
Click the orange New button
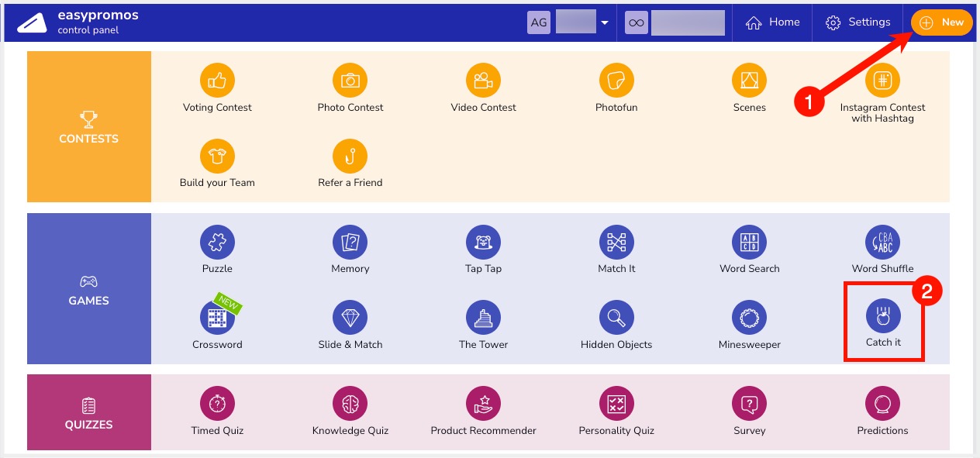pos(941,22)
